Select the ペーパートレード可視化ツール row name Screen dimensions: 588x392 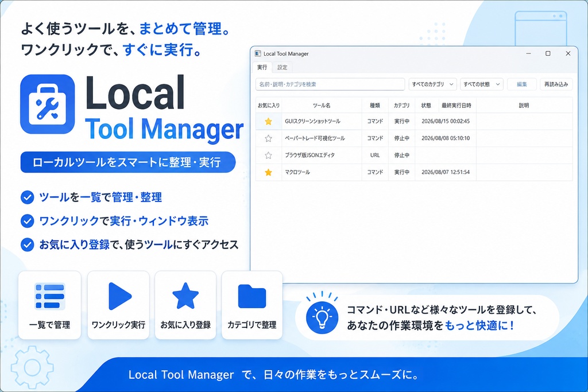[x=315, y=138]
